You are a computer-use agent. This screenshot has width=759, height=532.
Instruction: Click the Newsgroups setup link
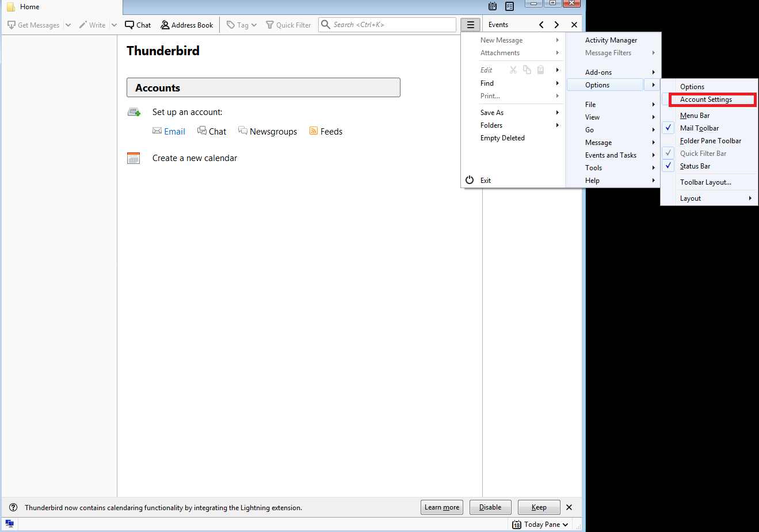(x=273, y=132)
